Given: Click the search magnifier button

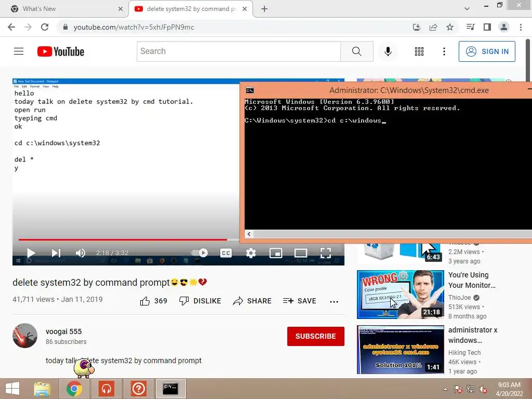Looking at the screenshot, I should pos(356,51).
